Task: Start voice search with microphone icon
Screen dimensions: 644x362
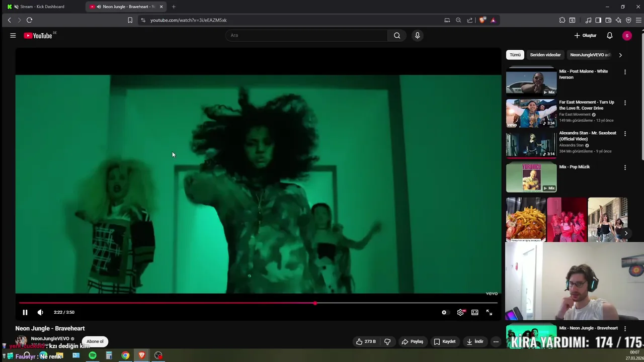Action: [x=417, y=35]
